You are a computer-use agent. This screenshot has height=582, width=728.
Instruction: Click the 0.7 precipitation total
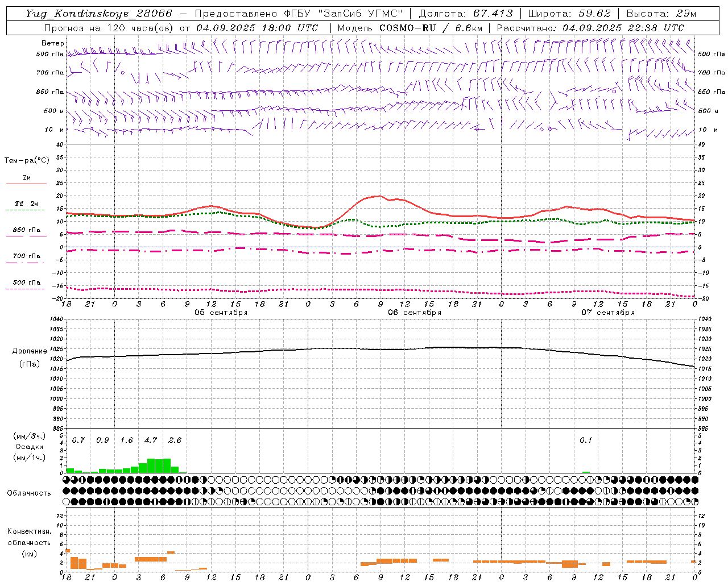(x=78, y=440)
